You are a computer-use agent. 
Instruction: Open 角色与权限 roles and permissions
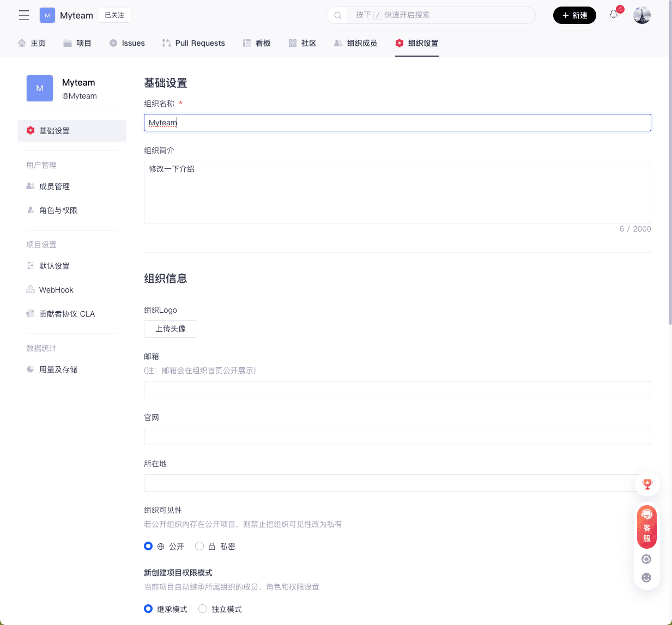58,210
